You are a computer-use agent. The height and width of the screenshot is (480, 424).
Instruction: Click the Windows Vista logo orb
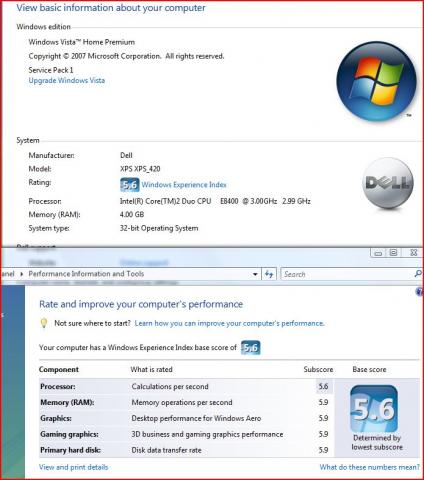377,81
